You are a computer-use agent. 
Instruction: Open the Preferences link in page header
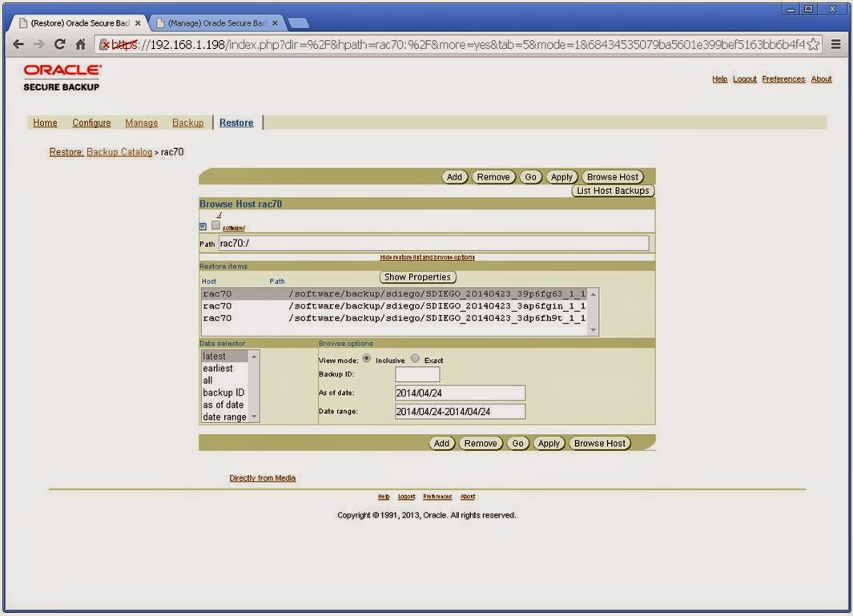[x=783, y=79]
